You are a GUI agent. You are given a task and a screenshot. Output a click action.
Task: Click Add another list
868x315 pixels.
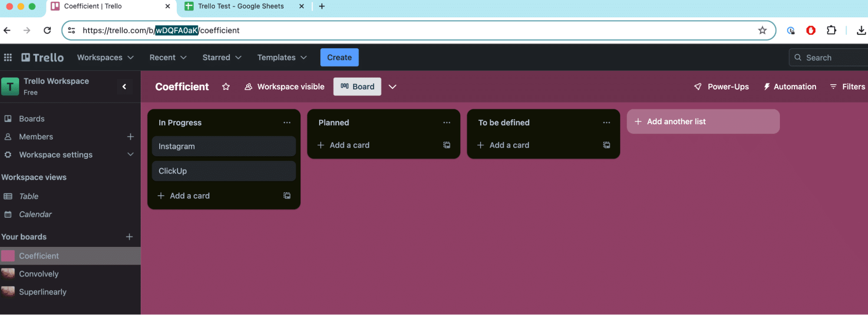(703, 122)
